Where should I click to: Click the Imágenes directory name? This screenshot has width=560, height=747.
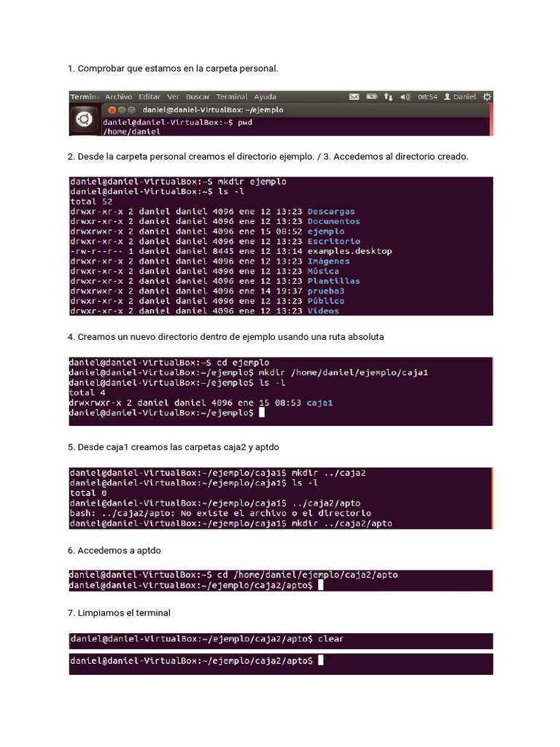328,261
